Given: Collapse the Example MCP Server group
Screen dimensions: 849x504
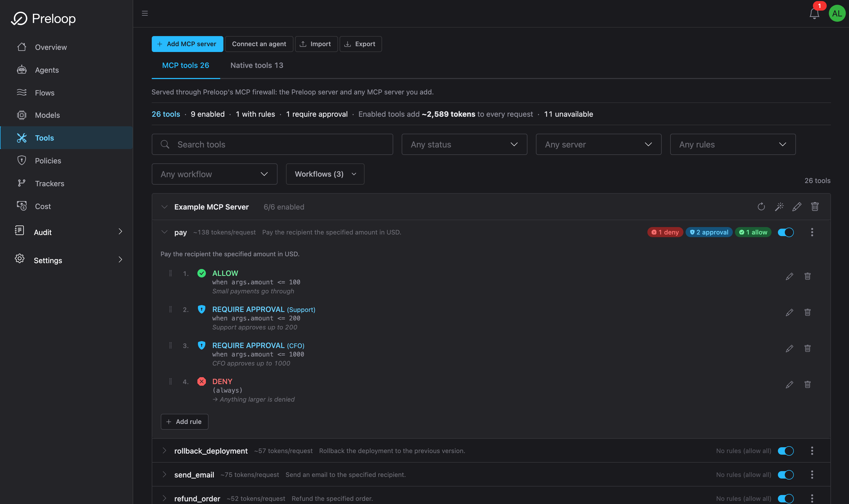Looking at the screenshot, I should (x=164, y=207).
